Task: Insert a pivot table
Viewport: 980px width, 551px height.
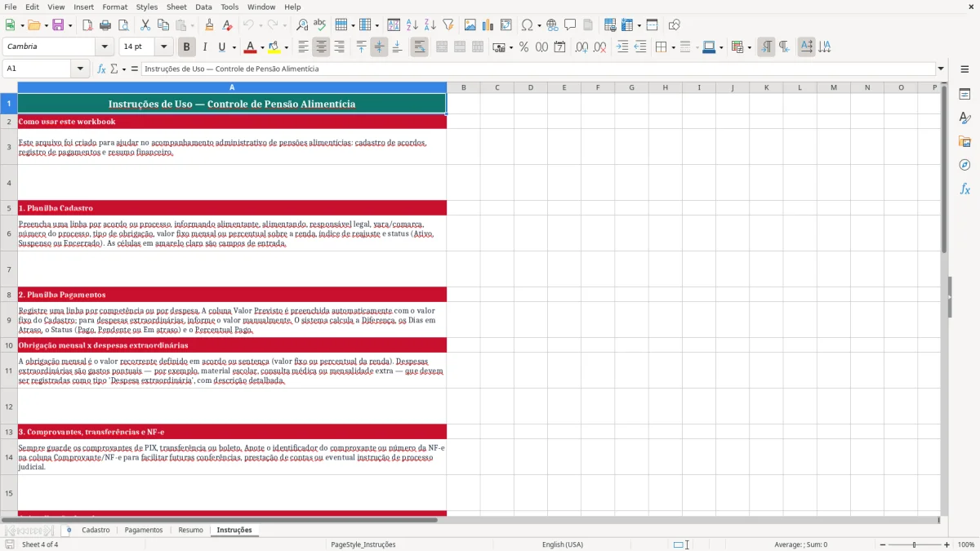Action: click(506, 25)
